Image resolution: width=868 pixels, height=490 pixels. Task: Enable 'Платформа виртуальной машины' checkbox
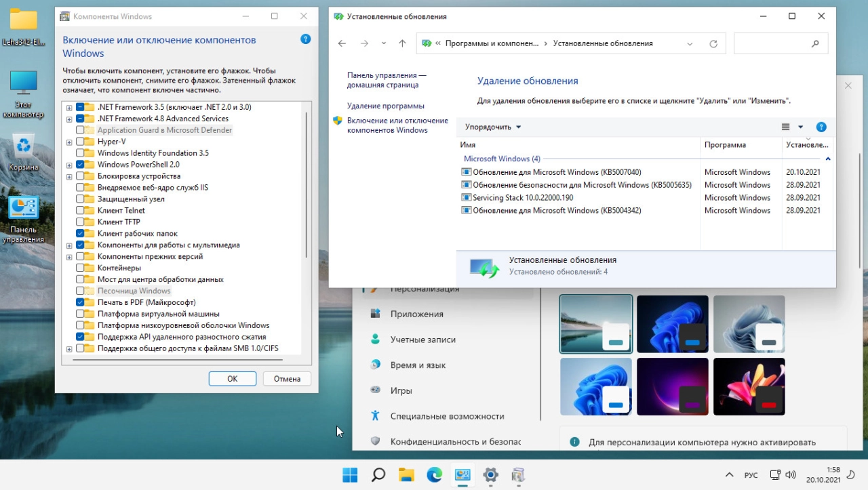pos(80,314)
